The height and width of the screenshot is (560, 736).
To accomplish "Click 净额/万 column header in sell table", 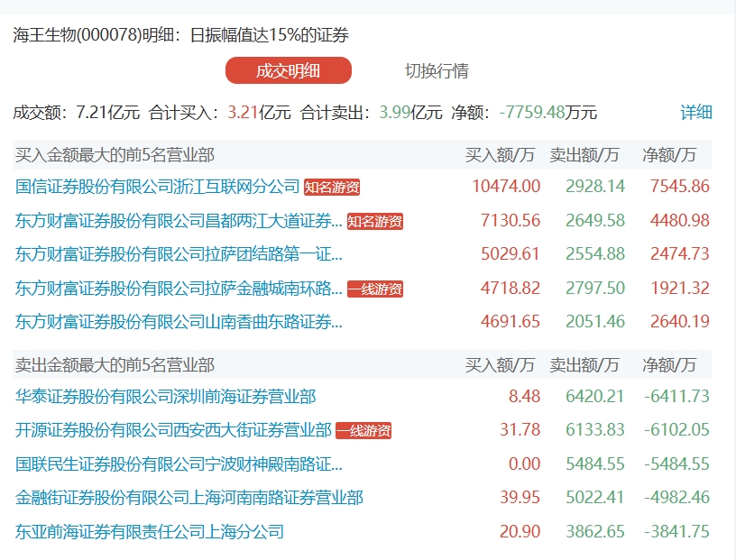I will [x=669, y=365].
